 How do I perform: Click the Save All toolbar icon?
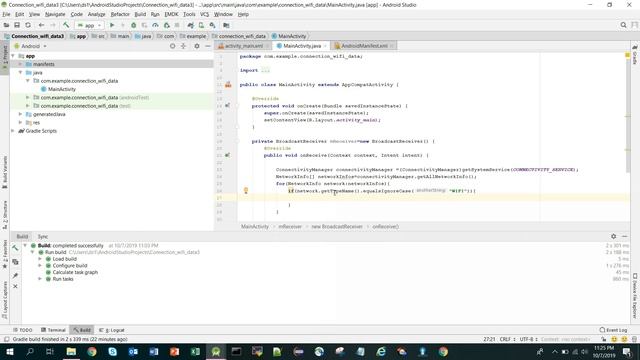[x=17, y=25]
